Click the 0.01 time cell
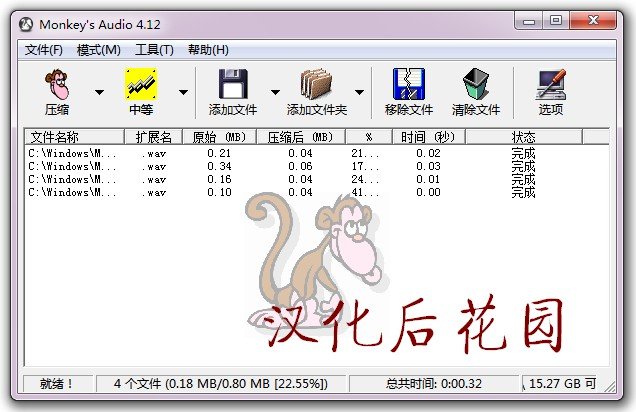Screen dimensions: 636x412 pos(428,179)
